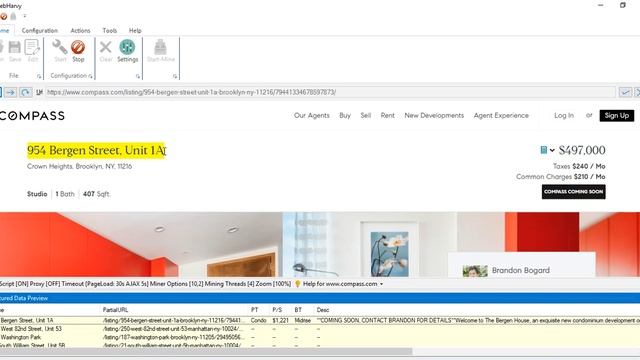
Task: Click the Sign Up button
Action: (616, 116)
